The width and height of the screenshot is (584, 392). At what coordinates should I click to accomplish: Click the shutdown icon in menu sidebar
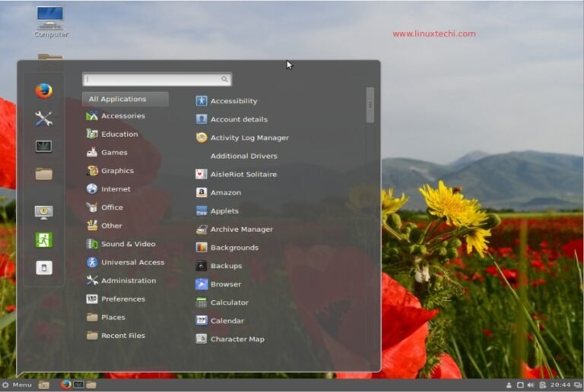pos(43,267)
